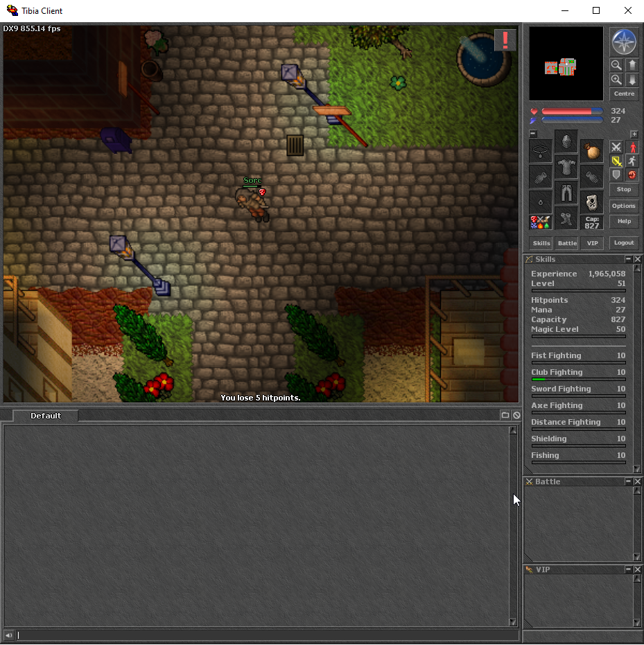Click the Cap: 827 capacity box

click(592, 222)
